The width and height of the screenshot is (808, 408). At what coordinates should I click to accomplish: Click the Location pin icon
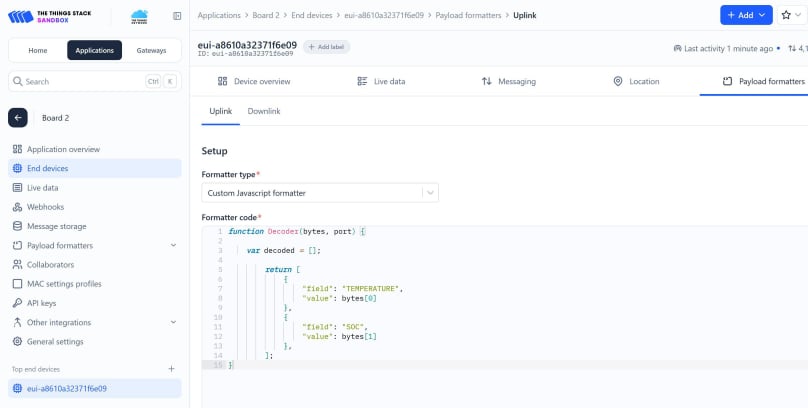[x=618, y=81]
